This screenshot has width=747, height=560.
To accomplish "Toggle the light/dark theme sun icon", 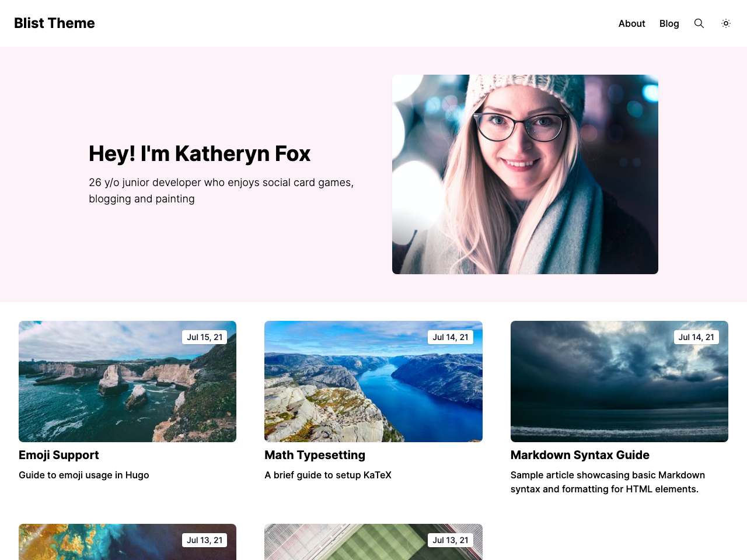I will [726, 23].
